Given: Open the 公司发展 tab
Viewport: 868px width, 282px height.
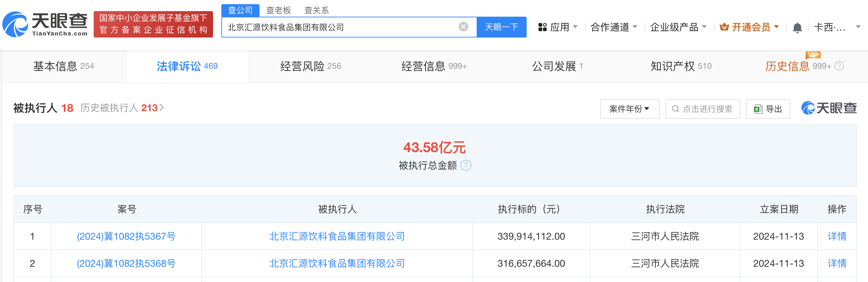Looking at the screenshot, I should coord(558,66).
